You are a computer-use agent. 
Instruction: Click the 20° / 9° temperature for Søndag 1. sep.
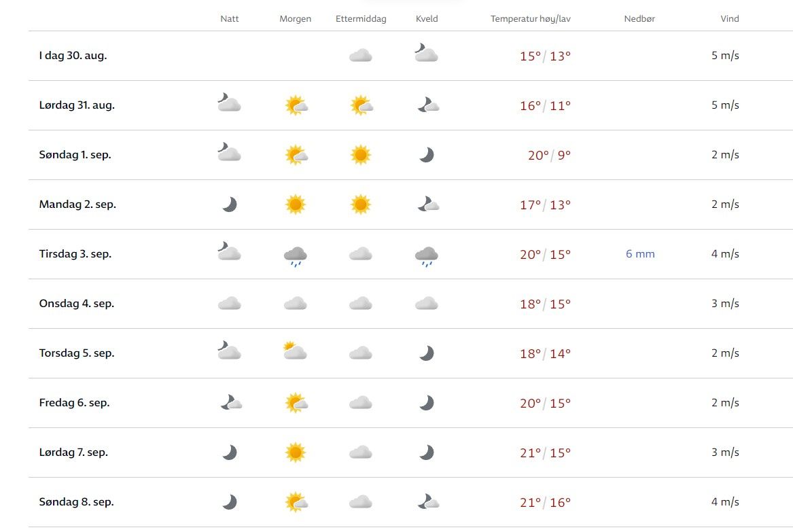549,155
